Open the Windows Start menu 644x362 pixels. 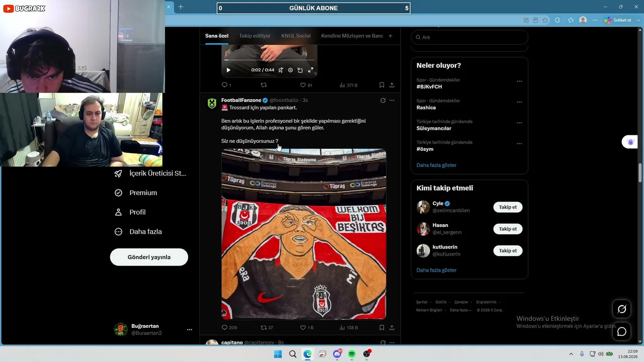(x=278, y=354)
